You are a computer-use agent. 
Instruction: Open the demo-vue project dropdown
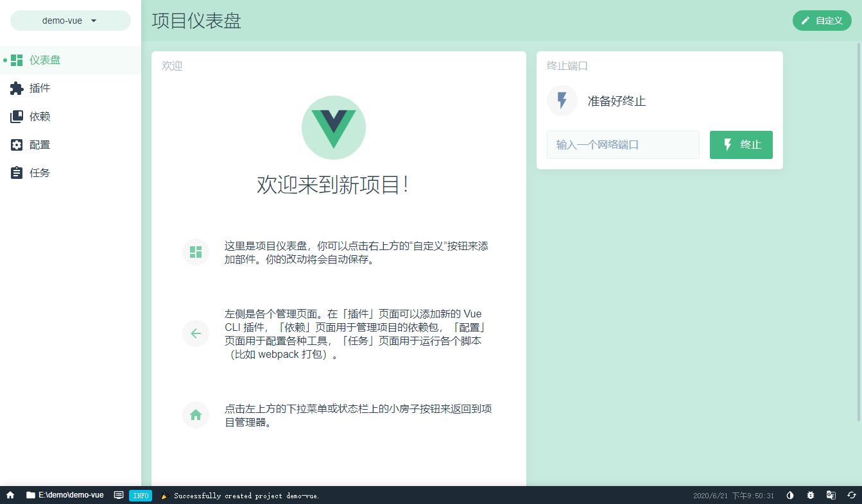[70, 21]
